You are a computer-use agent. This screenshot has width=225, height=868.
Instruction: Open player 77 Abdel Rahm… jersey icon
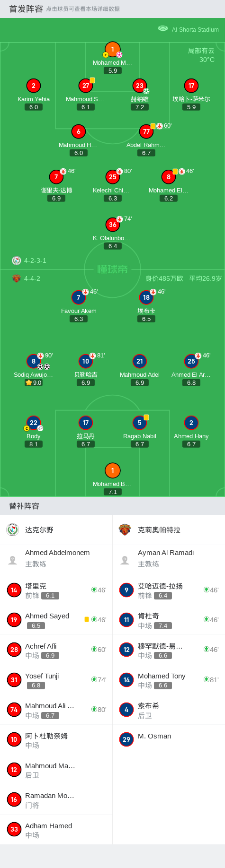146,131
